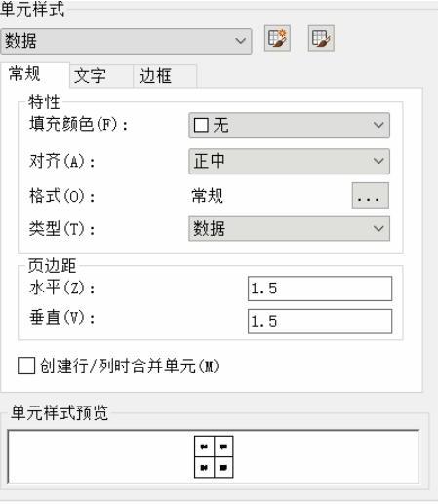The height and width of the screenshot is (504, 438).
Task: Switch to the 常规 tab
Action: click(25, 74)
